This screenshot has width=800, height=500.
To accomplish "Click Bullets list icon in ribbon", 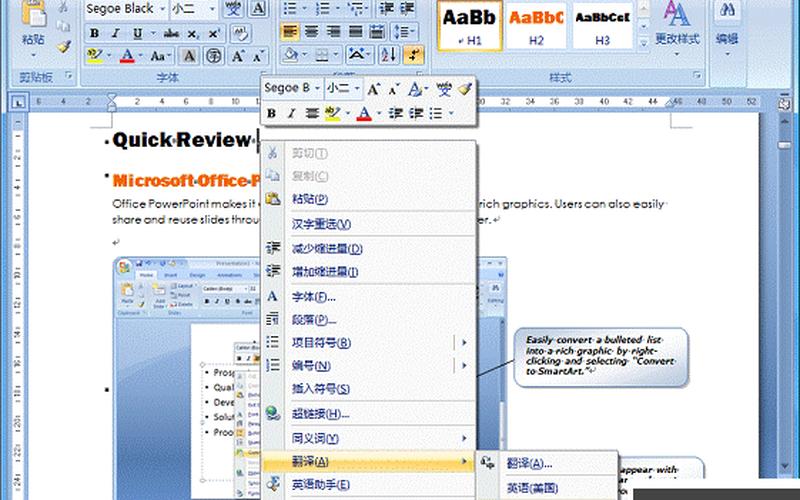I will (x=290, y=8).
